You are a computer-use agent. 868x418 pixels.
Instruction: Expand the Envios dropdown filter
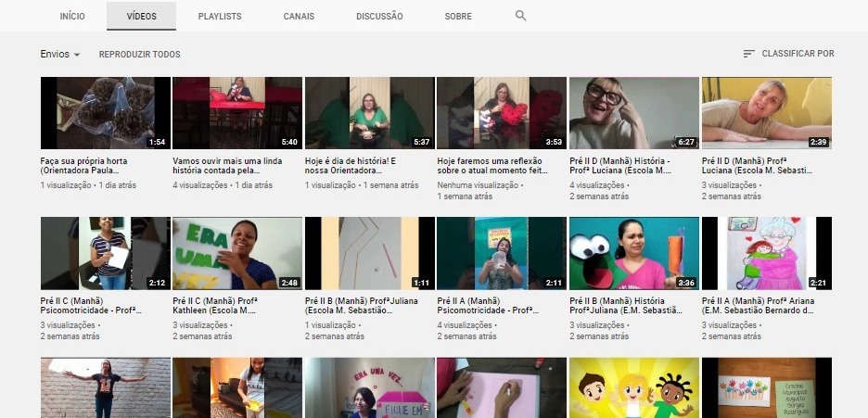[x=61, y=55]
